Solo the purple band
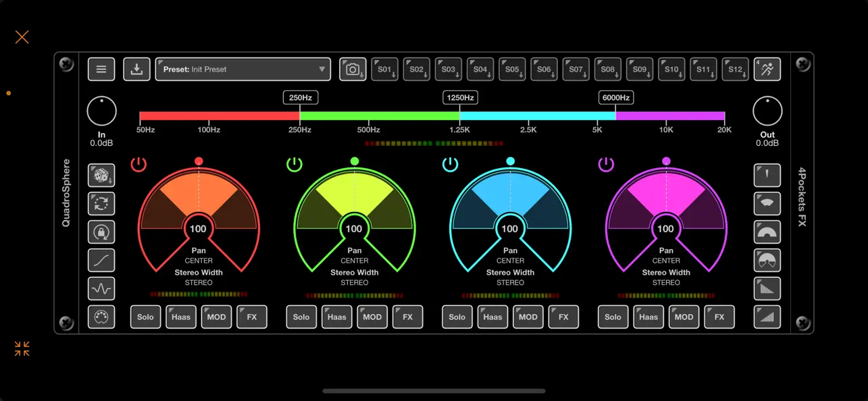The width and height of the screenshot is (868, 401). (613, 317)
